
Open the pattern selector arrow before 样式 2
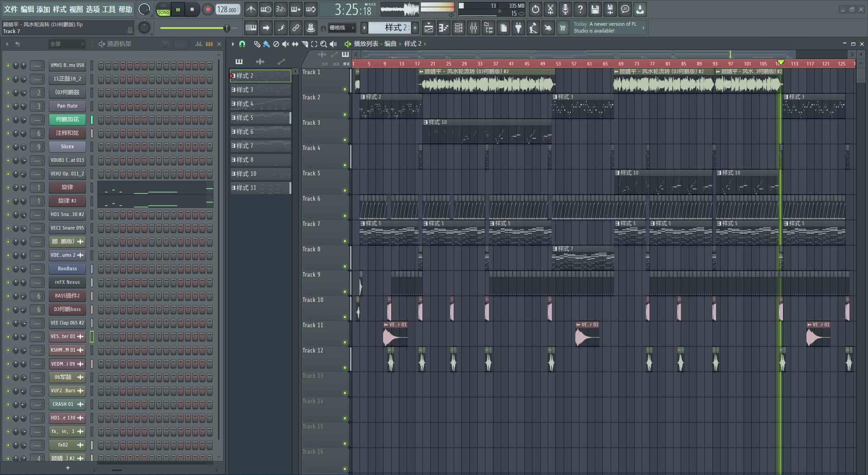[x=364, y=28]
